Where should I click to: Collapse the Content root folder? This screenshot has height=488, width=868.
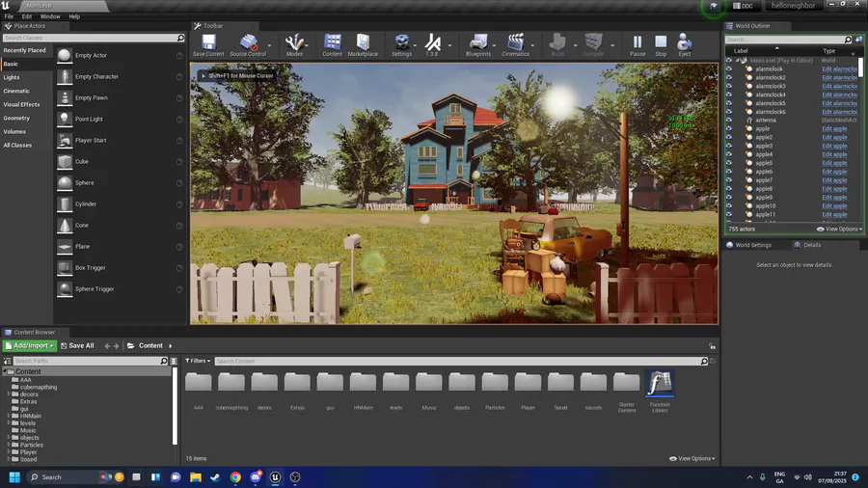[x=5, y=372]
